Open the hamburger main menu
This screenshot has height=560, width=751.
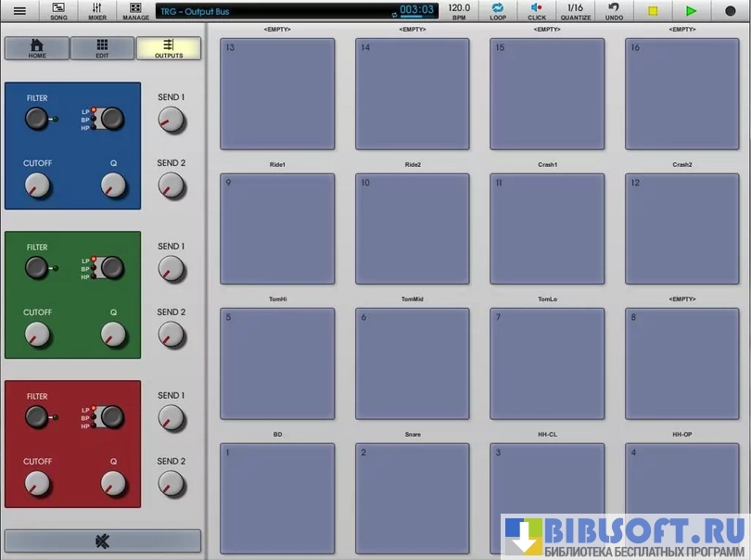(19, 11)
